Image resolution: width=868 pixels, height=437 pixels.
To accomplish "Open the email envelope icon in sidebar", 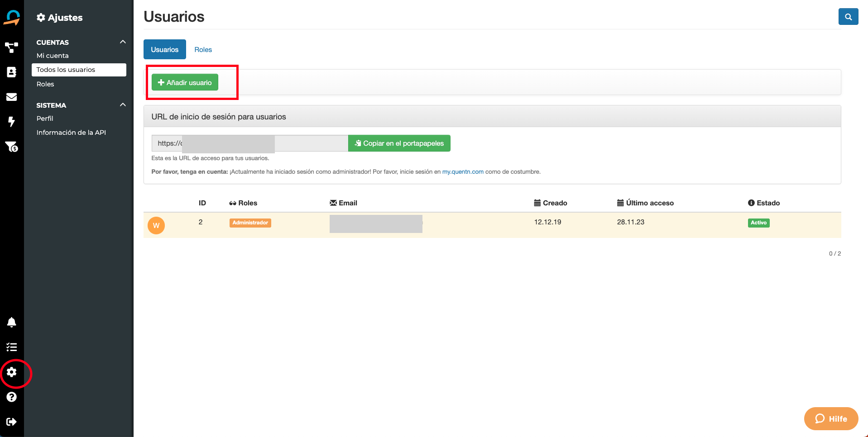I will [x=12, y=97].
